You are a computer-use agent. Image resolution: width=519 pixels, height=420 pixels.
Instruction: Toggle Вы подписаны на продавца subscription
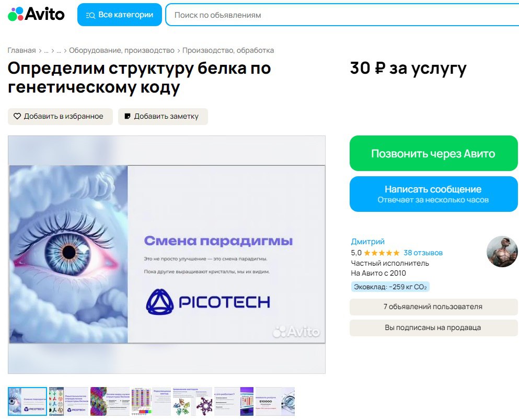[x=434, y=327]
